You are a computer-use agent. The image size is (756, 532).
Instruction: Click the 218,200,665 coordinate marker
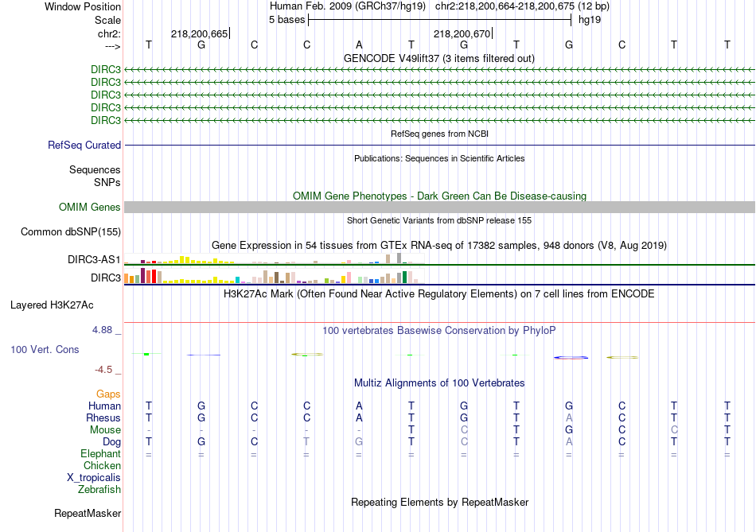click(x=200, y=33)
